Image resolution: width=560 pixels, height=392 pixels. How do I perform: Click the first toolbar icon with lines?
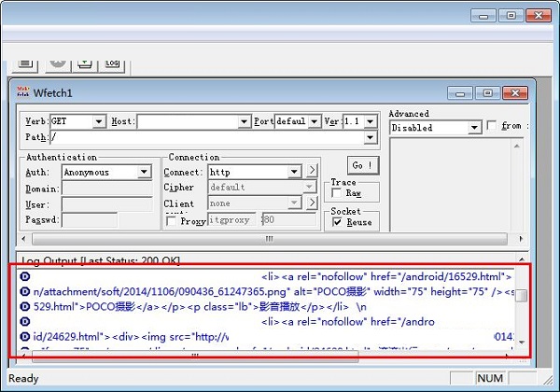(27, 63)
